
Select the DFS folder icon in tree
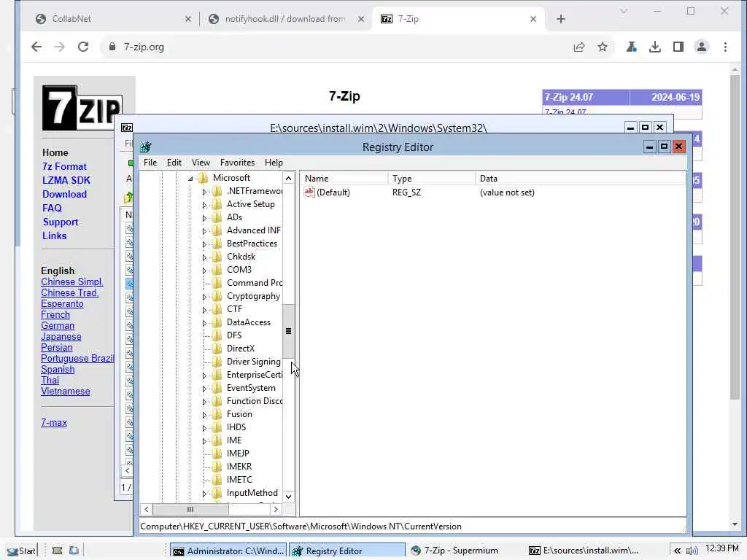click(217, 335)
